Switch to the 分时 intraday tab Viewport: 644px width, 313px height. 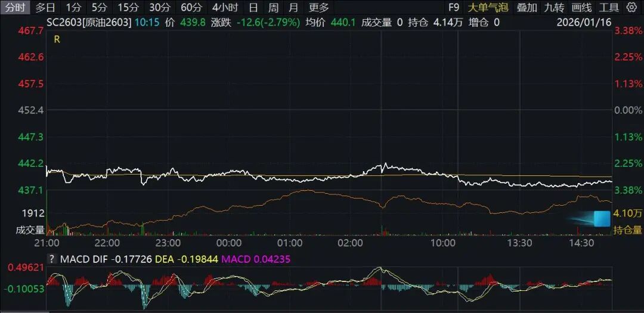click(15, 8)
